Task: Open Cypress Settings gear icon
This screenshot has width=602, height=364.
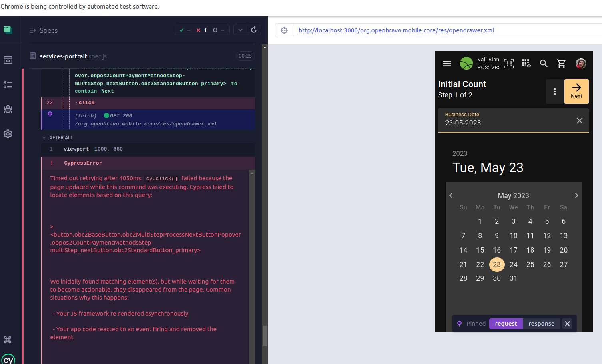Action: (x=8, y=134)
